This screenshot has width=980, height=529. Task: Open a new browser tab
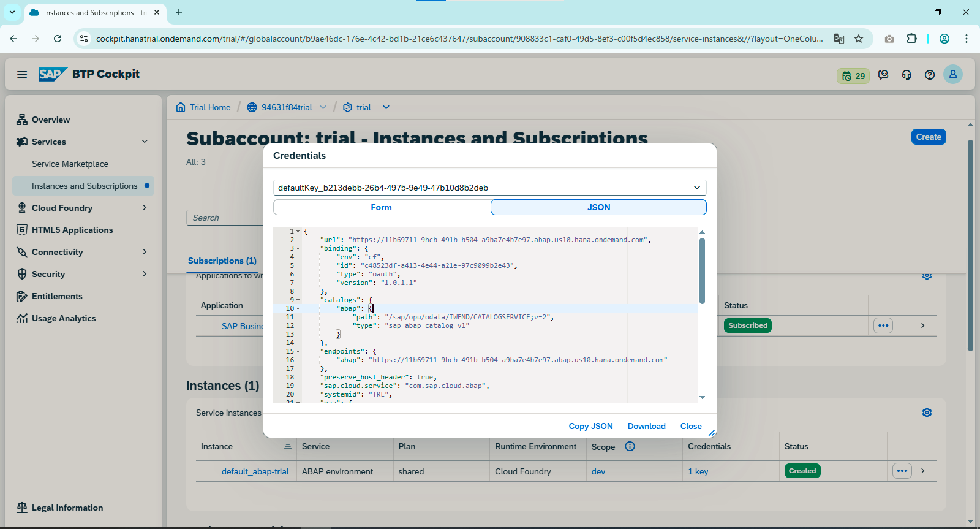click(179, 12)
